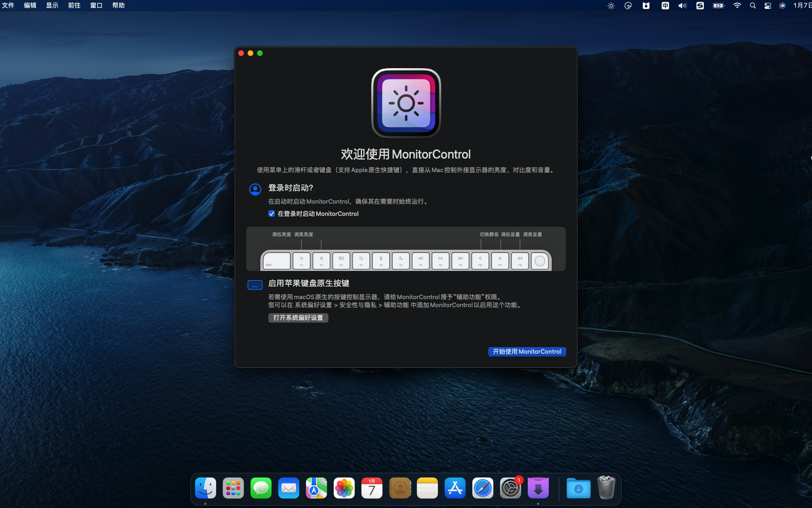This screenshot has width=812, height=508.
Task: Click the green zoom window button
Action: coord(260,53)
